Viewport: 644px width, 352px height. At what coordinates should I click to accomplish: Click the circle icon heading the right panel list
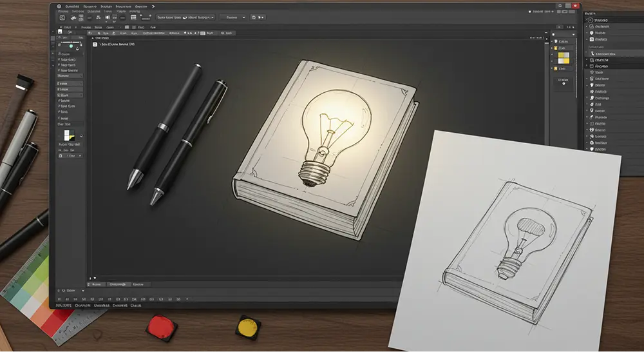(591, 21)
